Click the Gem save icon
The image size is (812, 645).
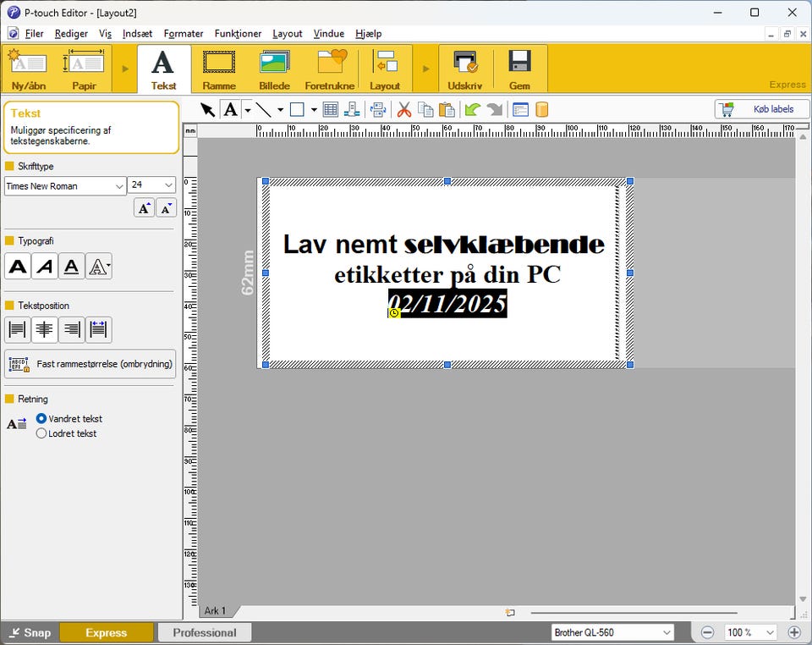[519, 69]
